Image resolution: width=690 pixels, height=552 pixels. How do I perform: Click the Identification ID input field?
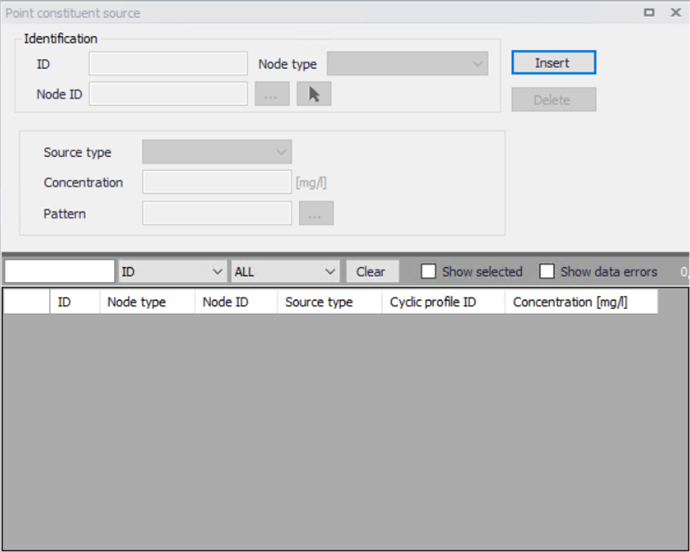168,64
